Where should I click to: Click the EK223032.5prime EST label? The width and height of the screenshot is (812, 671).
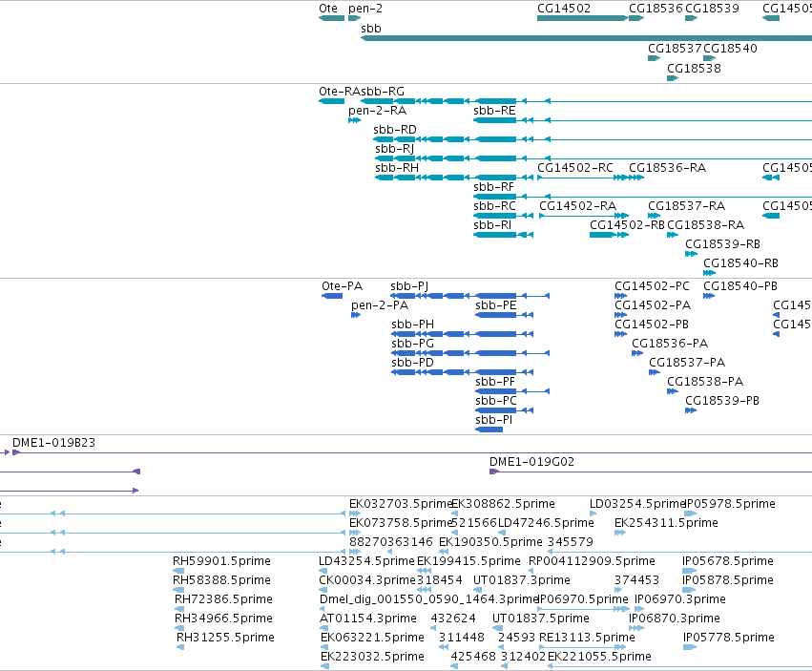pyautogui.click(x=372, y=657)
